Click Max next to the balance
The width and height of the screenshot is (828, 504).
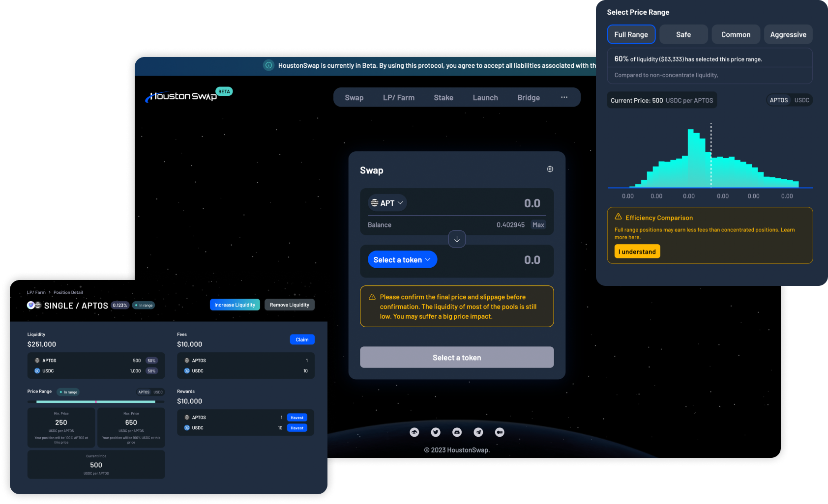pyautogui.click(x=538, y=225)
